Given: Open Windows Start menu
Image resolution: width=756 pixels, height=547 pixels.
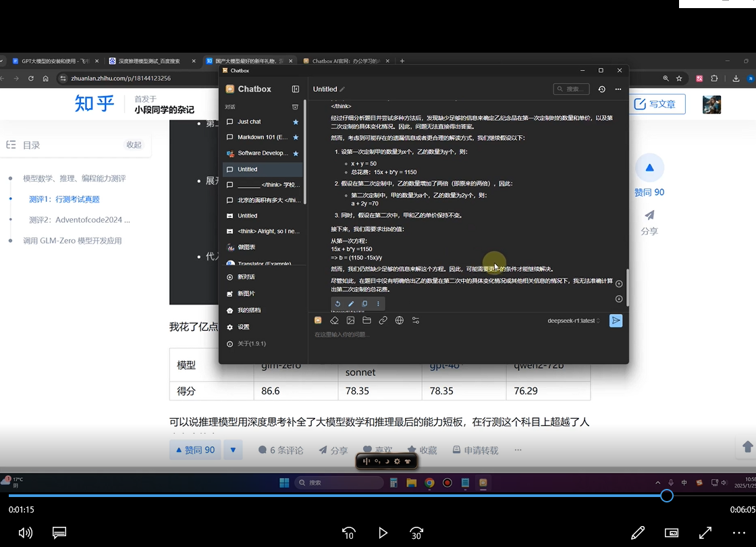Looking at the screenshot, I should click(x=284, y=483).
